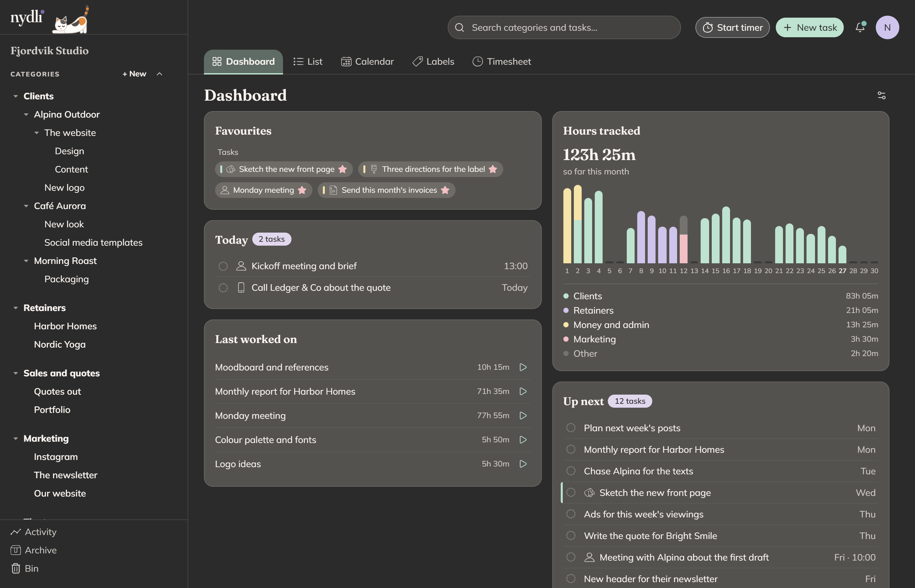
Task: Click the New task button
Action: (809, 27)
